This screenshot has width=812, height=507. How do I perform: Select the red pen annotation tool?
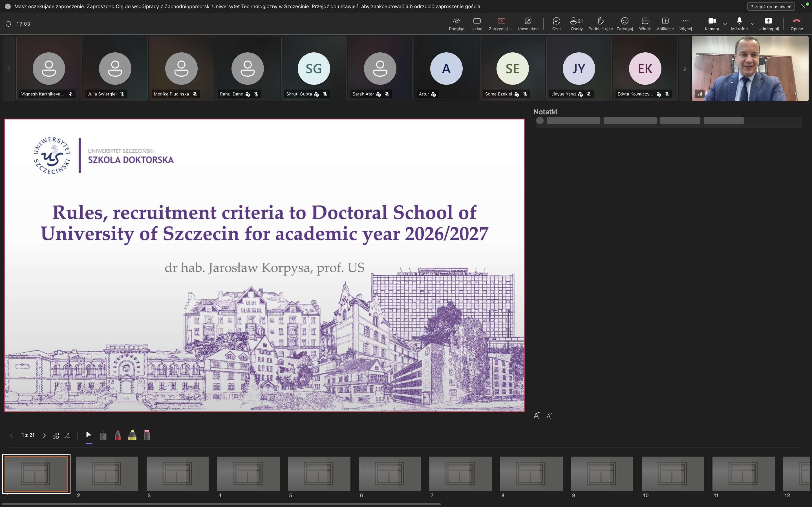click(118, 435)
